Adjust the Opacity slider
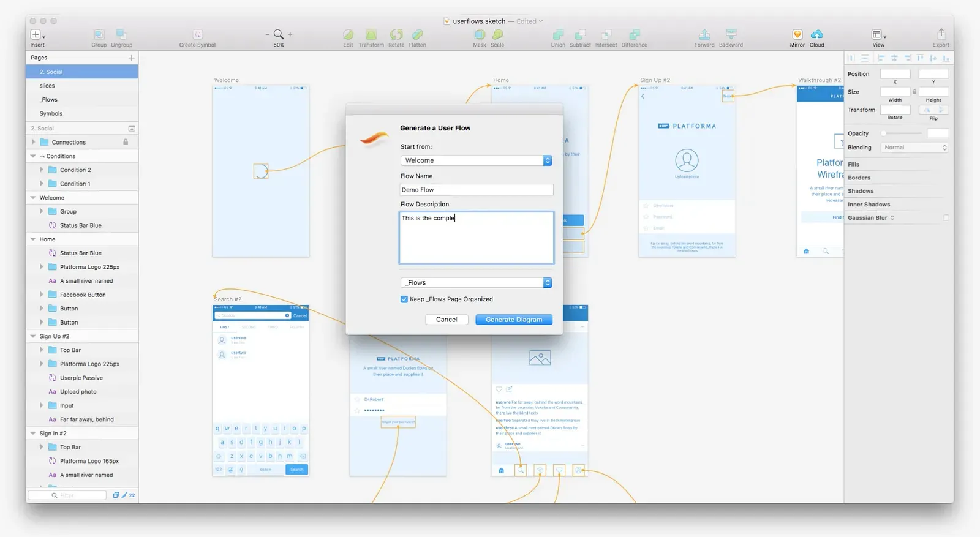The image size is (980, 537). (x=902, y=133)
